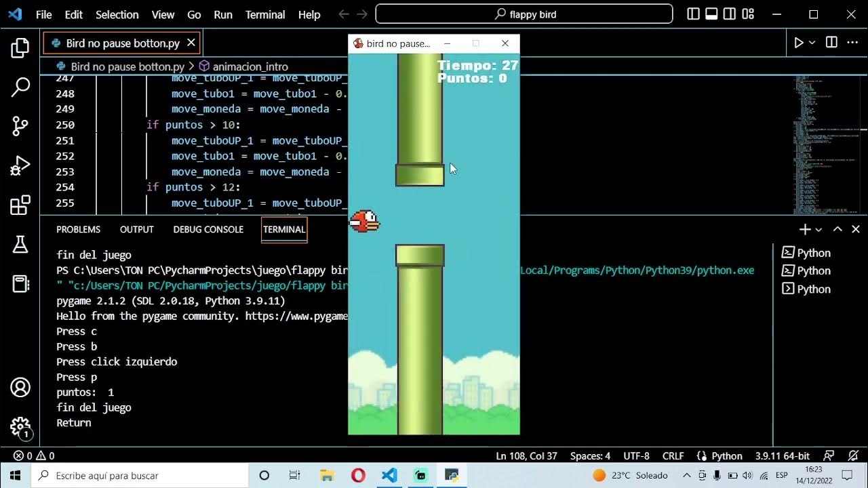Toggle the primary side bar

click(x=694, y=14)
